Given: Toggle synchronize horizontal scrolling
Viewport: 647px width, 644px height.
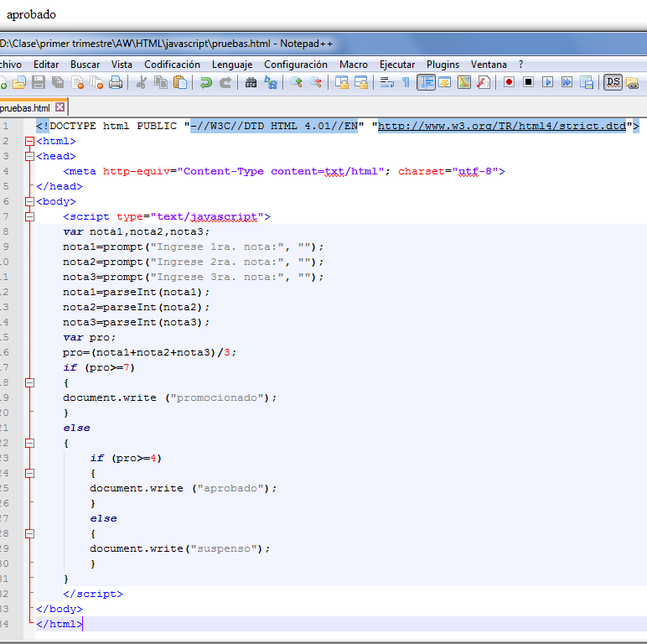Looking at the screenshot, I should click(x=361, y=82).
